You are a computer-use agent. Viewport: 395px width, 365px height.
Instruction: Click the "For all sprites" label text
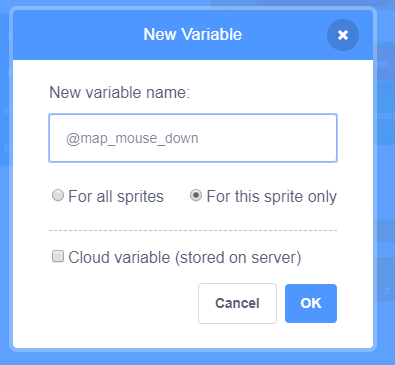116,196
